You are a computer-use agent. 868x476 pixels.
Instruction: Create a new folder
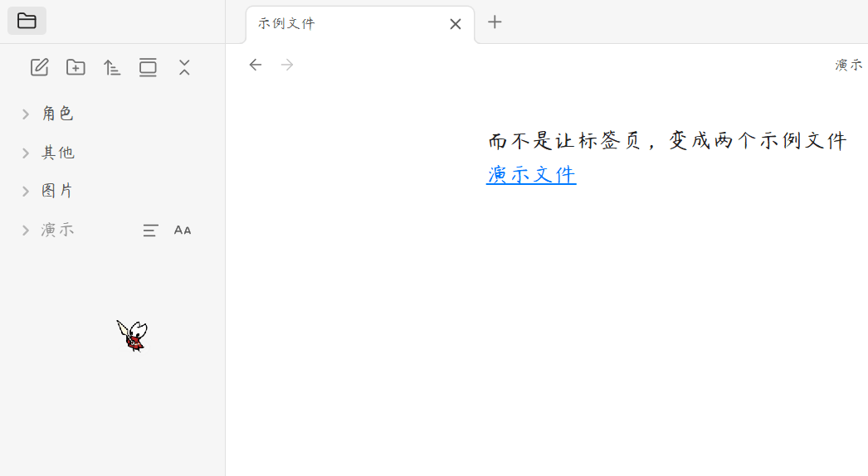(x=76, y=67)
